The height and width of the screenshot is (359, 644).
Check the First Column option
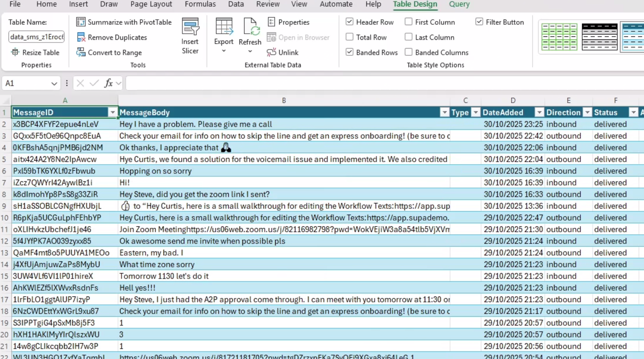click(x=409, y=22)
